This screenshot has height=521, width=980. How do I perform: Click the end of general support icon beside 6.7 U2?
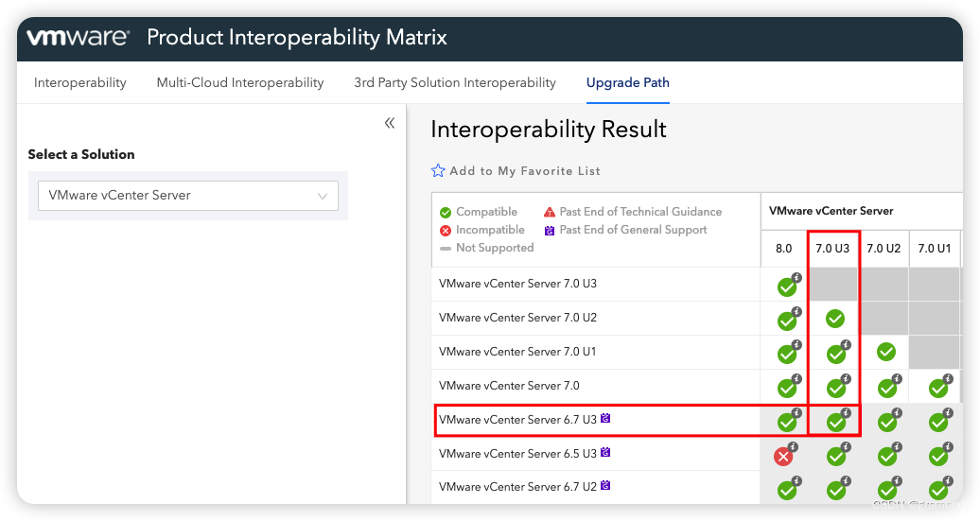tap(605, 485)
